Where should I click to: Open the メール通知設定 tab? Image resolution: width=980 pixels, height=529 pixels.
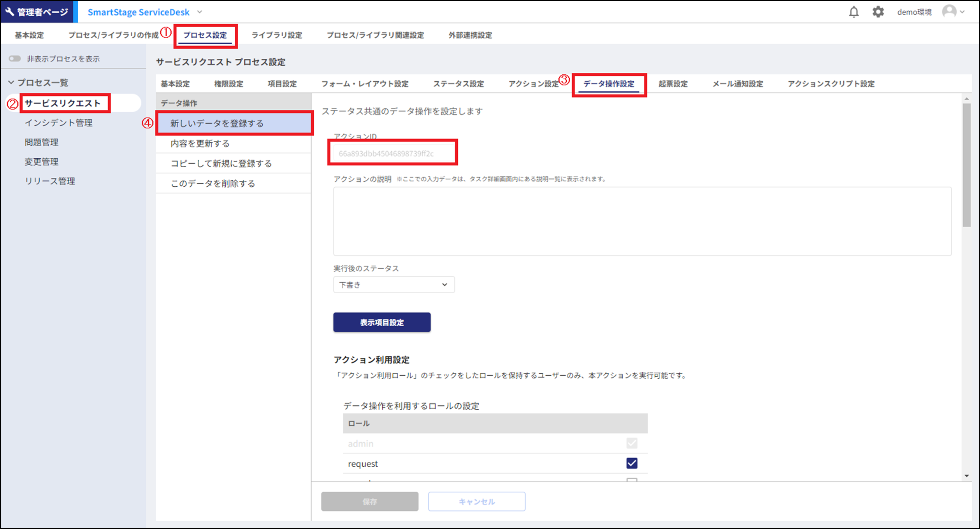pyautogui.click(x=737, y=84)
